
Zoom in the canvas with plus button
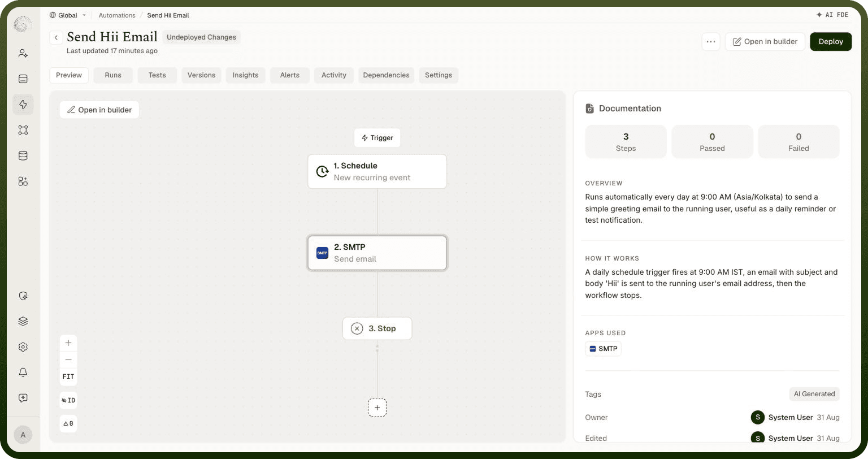pyautogui.click(x=68, y=343)
